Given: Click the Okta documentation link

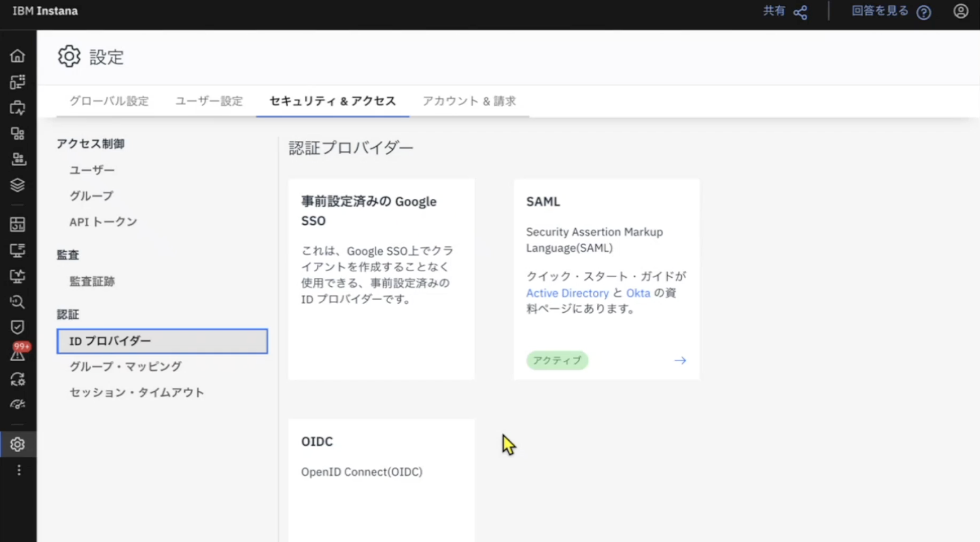Looking at the screenshot, I should (x=638, y=293).
